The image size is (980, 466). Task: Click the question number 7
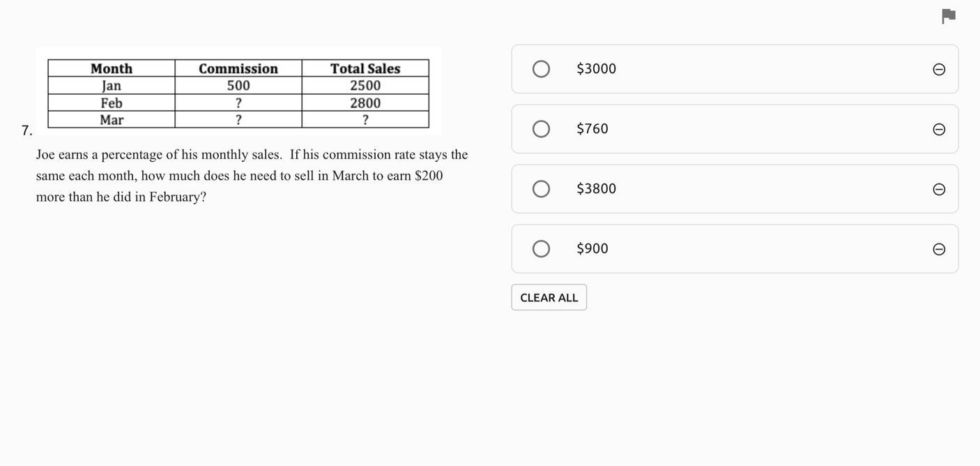tap(26, 130)
